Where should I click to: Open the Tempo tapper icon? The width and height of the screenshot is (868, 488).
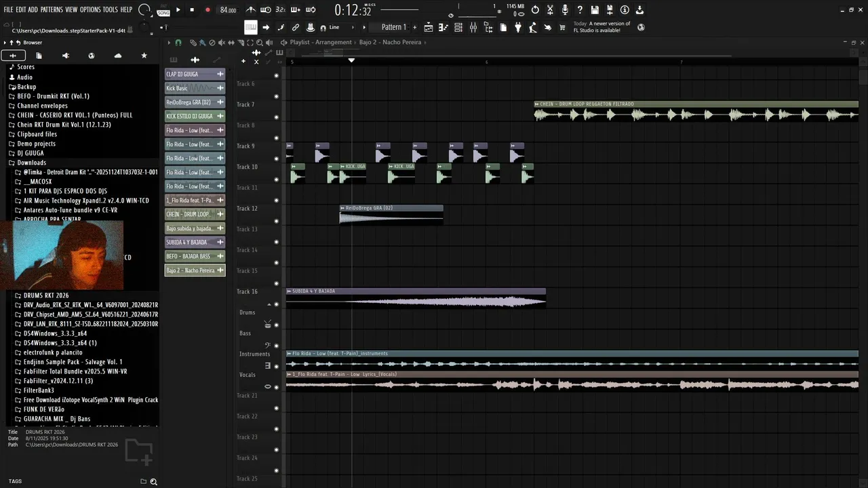tap(532, 27)
